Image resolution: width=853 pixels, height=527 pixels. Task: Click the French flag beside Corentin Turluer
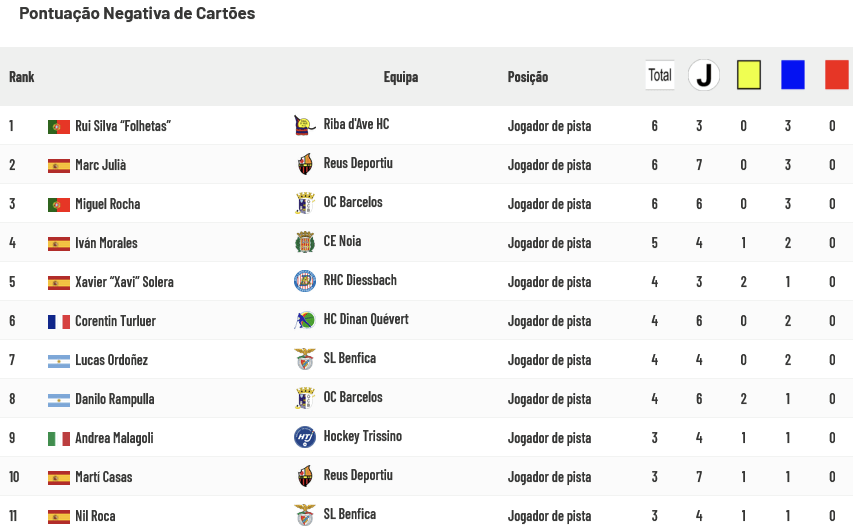[59, 322]
